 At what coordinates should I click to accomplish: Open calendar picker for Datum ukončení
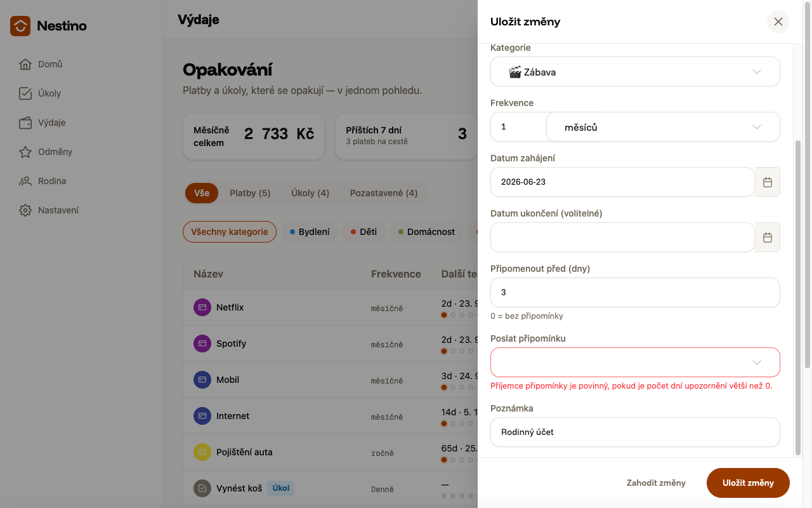pos(768,237)
